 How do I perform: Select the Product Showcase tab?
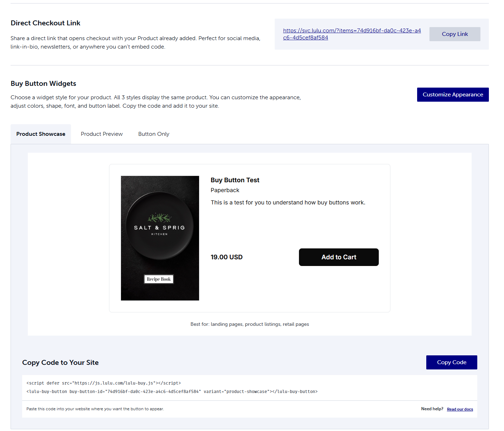[41, 134]
